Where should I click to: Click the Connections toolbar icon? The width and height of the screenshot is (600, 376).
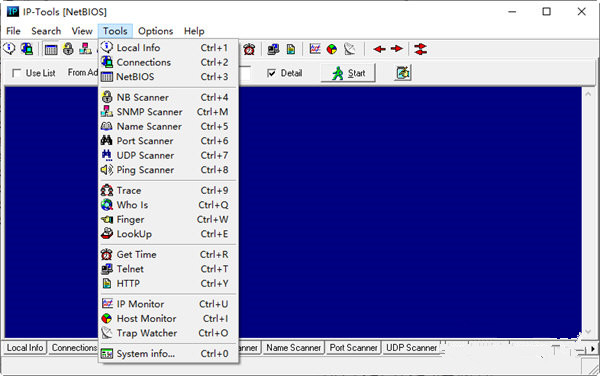(27, 49)
